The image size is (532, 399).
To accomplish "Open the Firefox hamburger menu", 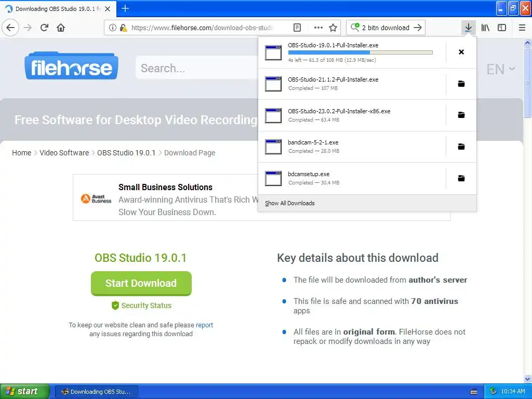I will point(522,28).
